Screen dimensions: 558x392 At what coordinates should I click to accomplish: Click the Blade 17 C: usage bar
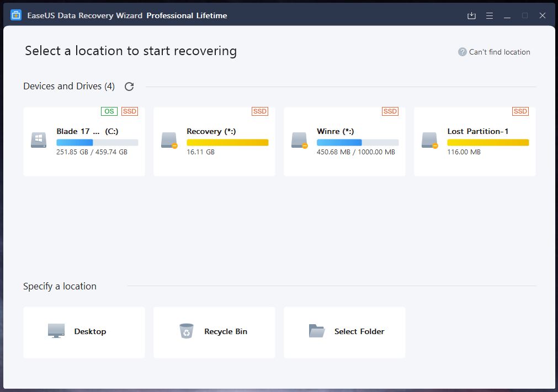97,142
